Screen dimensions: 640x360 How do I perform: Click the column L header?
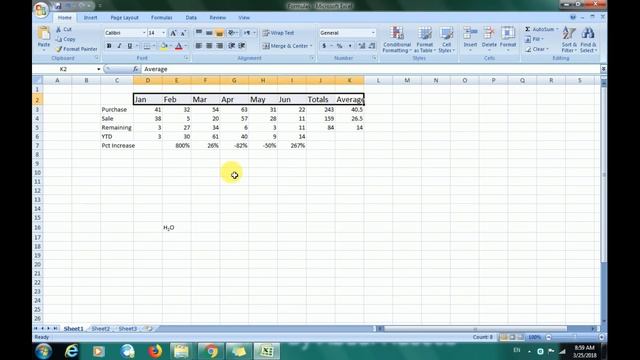tap(378, 80)
